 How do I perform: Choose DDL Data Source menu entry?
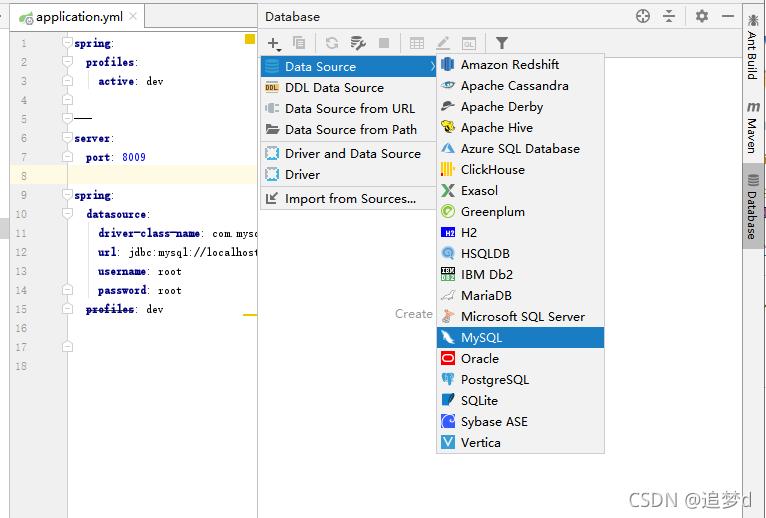pyautogui.click(x=348, y=87)
